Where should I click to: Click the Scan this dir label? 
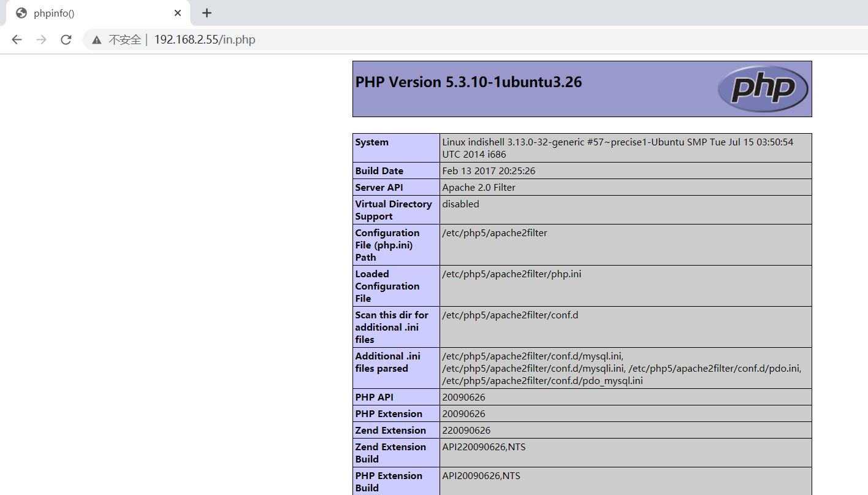(x=392, y=328)
